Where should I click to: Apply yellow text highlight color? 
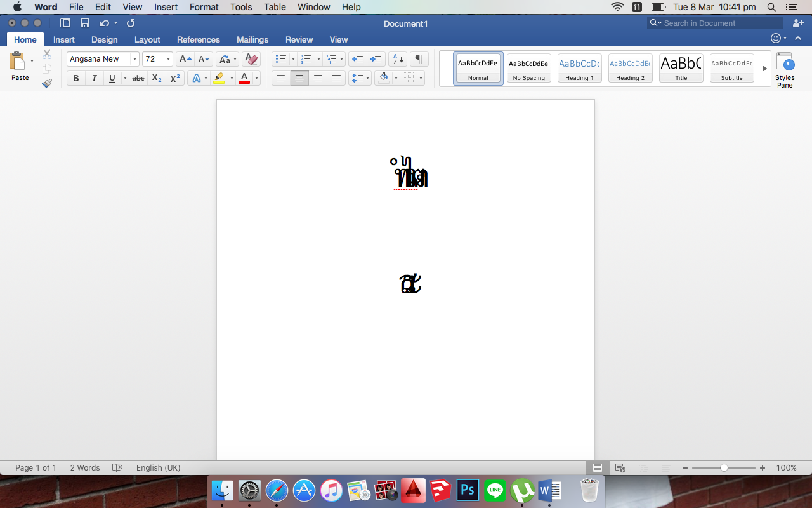pyautogui.click(x=219, y=78)
